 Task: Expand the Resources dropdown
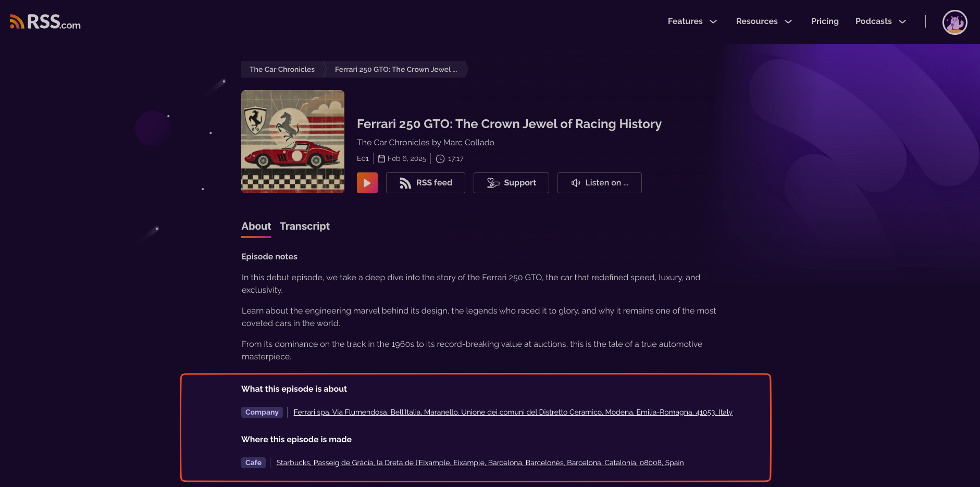[x=764, y=21]
